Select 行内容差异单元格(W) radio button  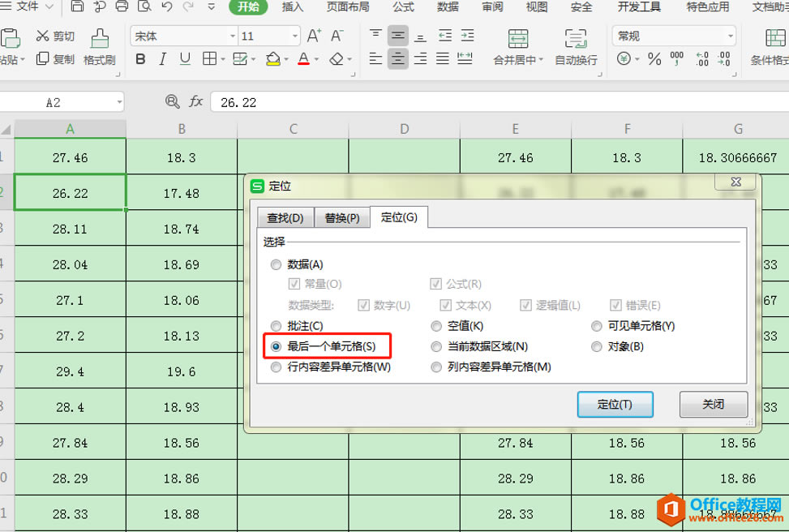click(x=276, y=367)
